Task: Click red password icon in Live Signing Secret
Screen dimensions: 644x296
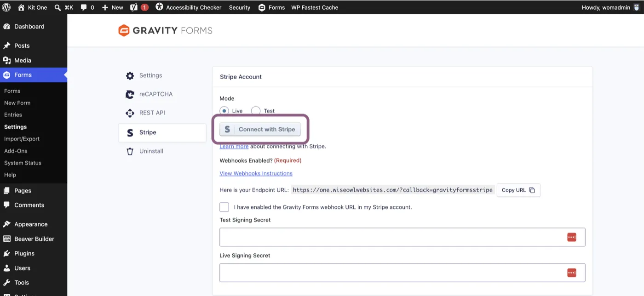Action: [572, 273]
